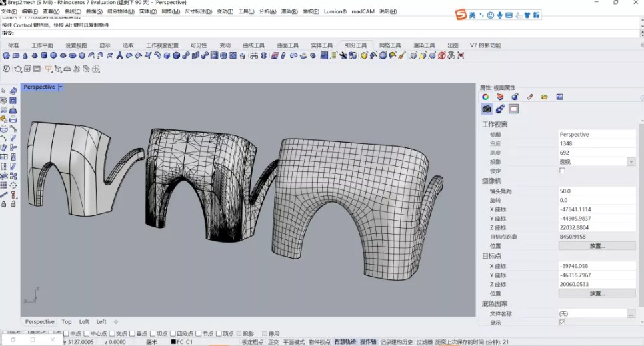Click the wrench toolbar icon
Viewport: 644px width, 346px height.
[x=343, y=55]
